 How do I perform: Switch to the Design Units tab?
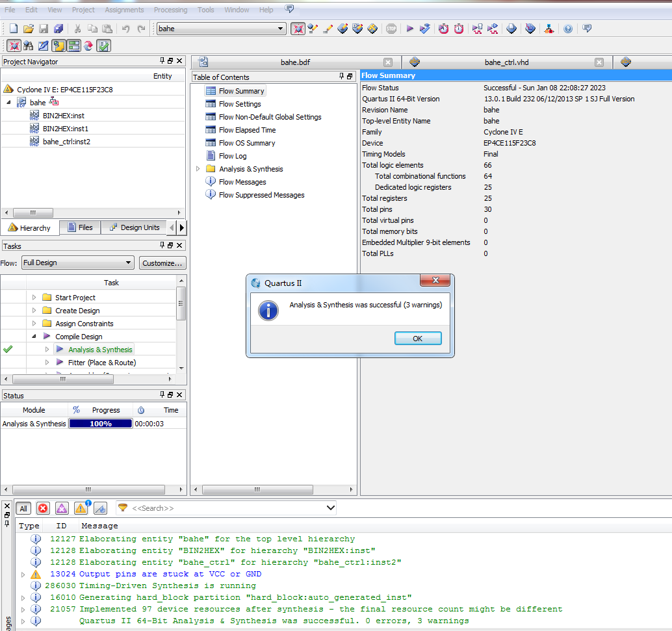point(134,227)
